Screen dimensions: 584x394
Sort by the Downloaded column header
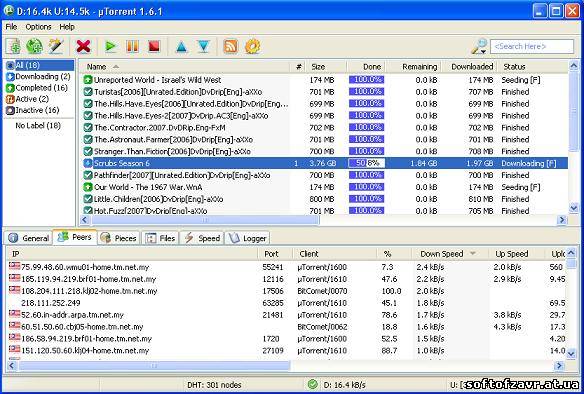tap(470, 67)
